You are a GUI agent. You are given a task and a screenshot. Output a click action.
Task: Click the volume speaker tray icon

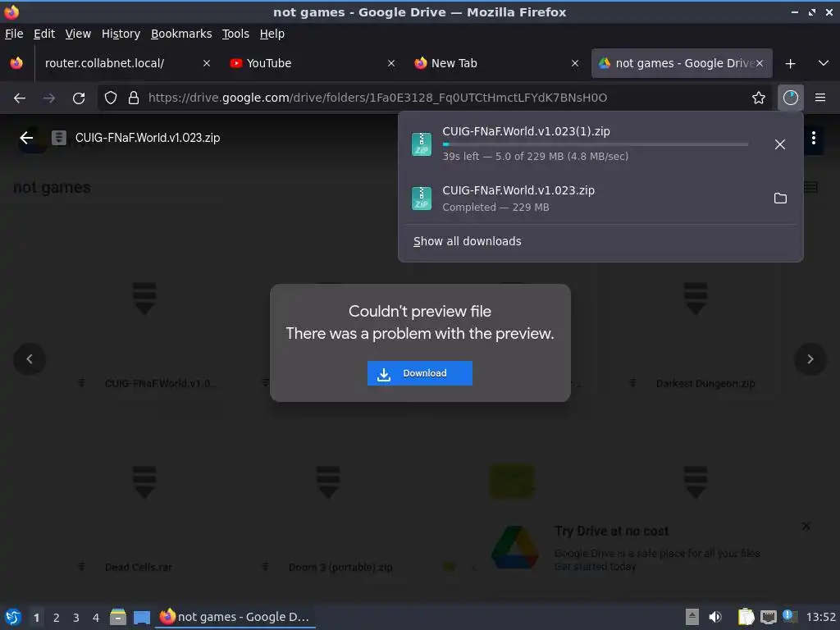click(x=715, y=617)
